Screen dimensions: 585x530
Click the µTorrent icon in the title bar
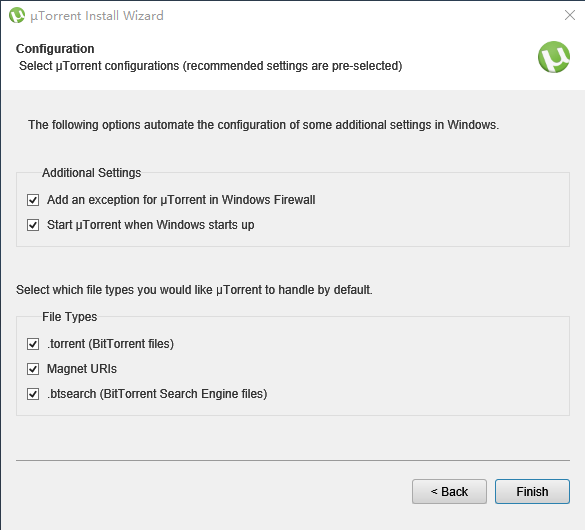[x=17, y=15]
